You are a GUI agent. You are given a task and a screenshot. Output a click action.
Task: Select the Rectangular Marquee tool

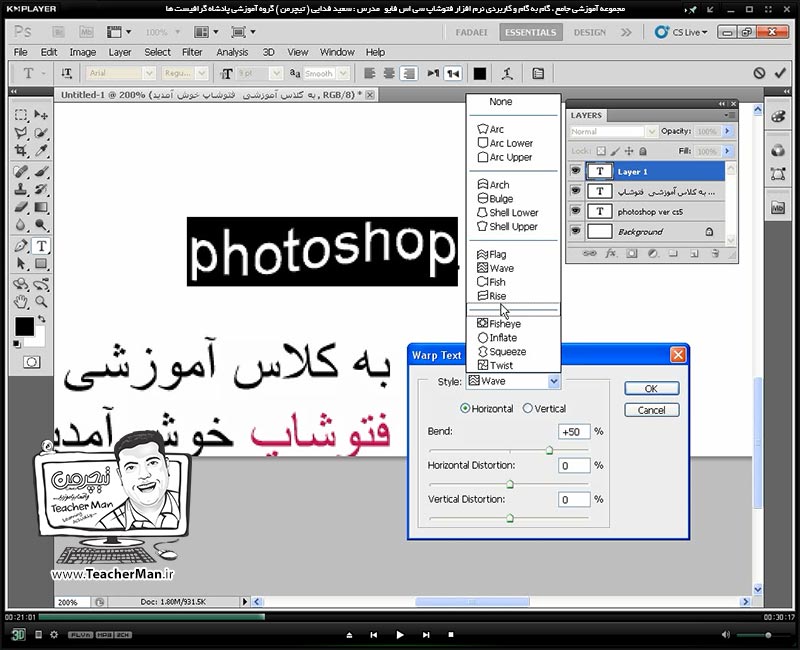pyautogui.click(x=20, y=115)
